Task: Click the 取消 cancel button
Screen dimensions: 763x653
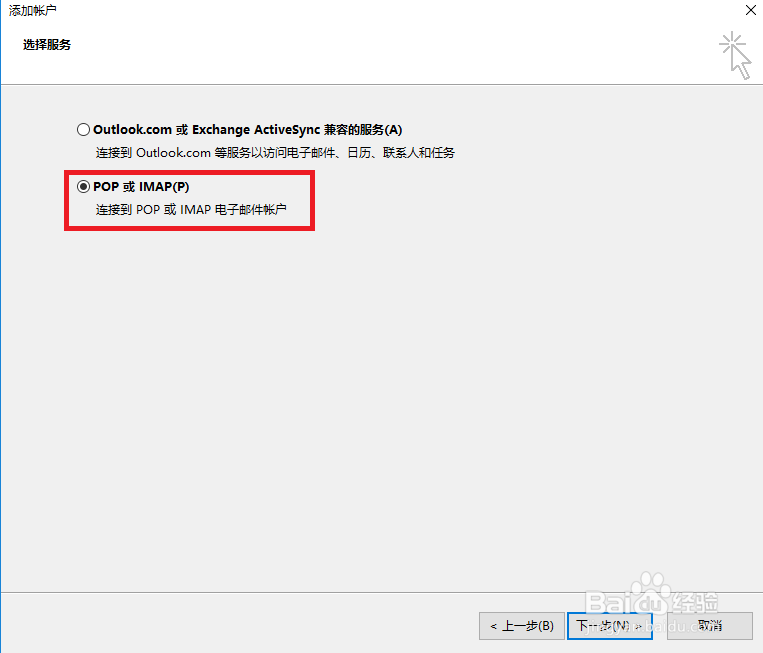Action: 710,626
